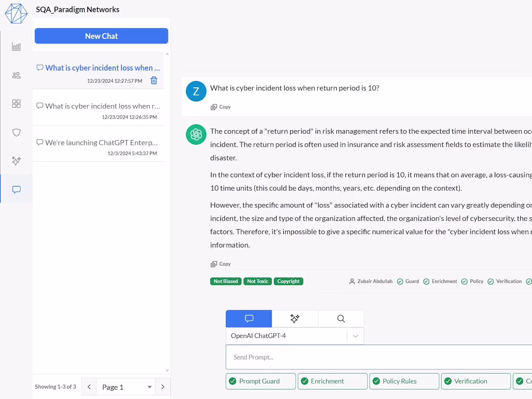Click the Showing 1-3 of 3 text
This screenshot has width=532, height=399.
pyautogui.click(x=55, y=387)
